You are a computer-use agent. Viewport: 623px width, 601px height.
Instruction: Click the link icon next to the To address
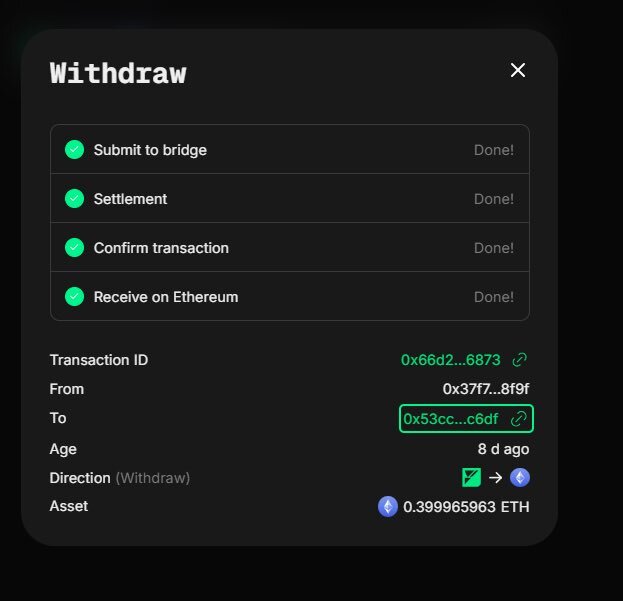[519, 419]
